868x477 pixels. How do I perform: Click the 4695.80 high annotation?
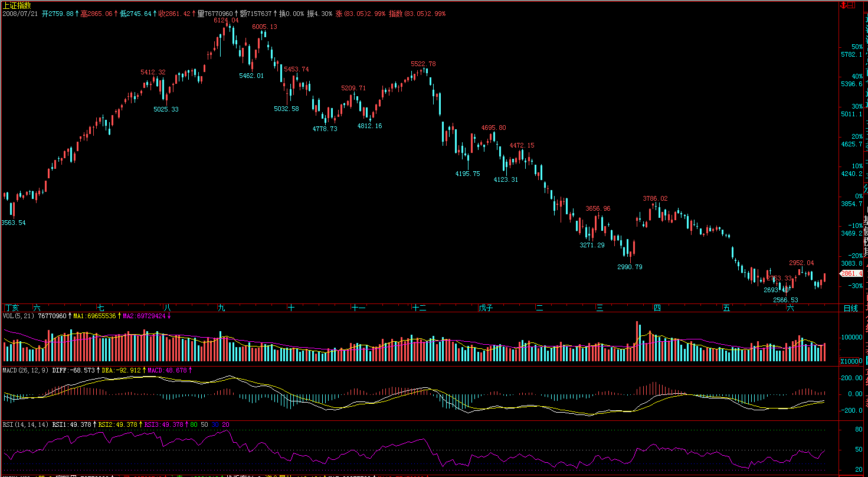click(x=493, y=128)
